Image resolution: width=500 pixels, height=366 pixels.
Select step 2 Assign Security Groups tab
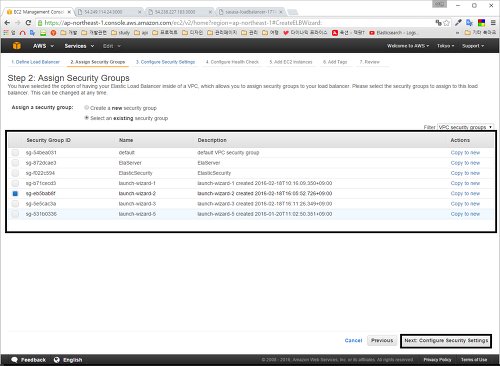98,62
